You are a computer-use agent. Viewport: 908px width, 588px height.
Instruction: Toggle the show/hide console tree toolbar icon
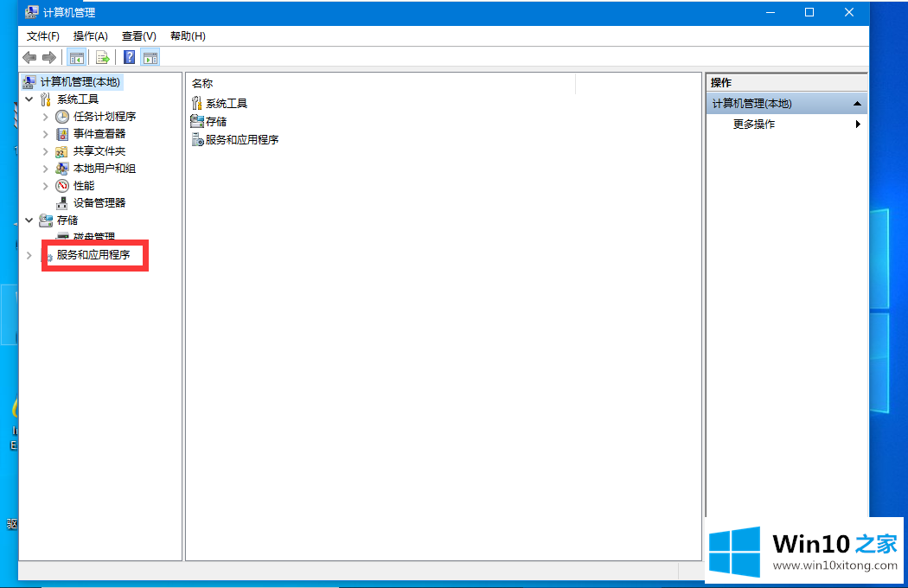coord(76,57)
